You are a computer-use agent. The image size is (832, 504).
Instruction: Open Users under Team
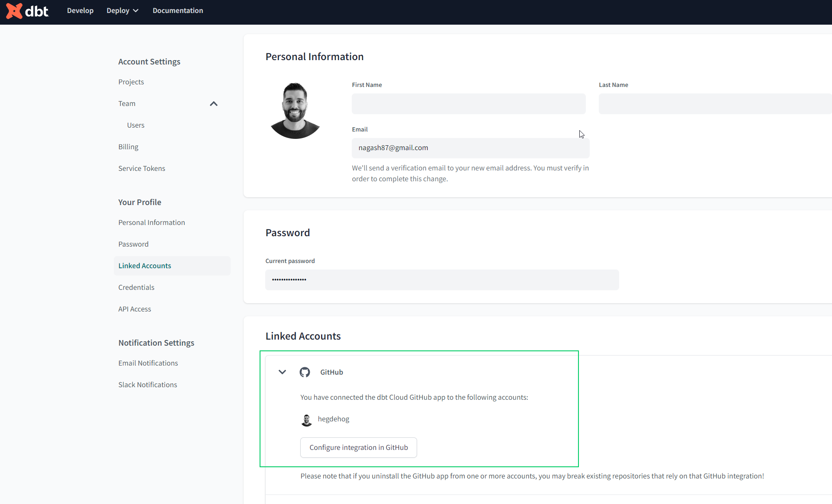[135, 125]
